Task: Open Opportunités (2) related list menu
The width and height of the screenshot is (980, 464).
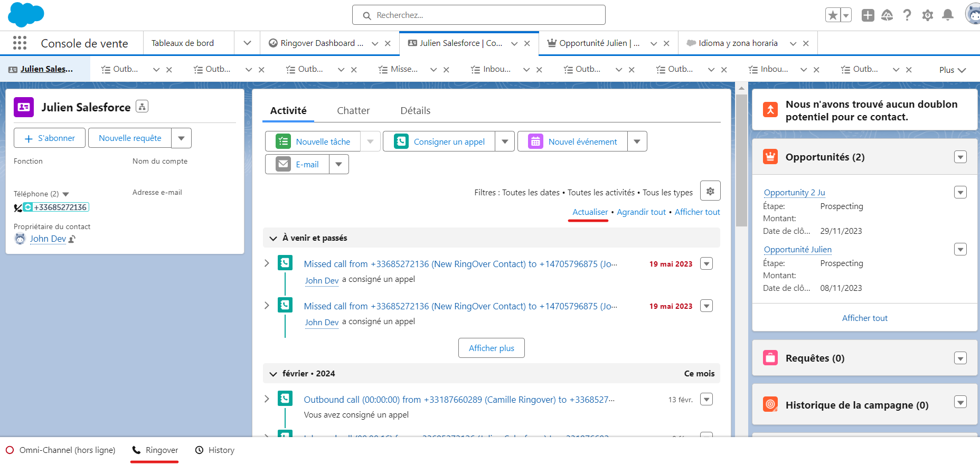Action: point(960,157)
